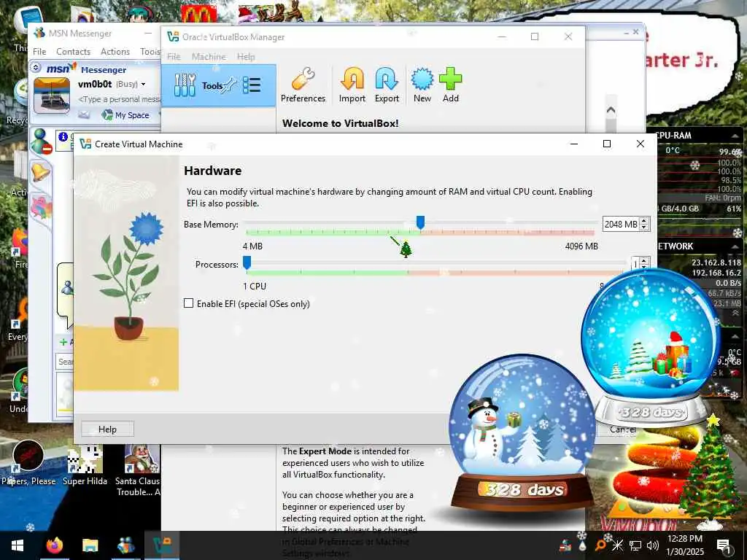Click the Export appliance icon
The height and width of the screenshot is (560, 747).
point(387,86)
